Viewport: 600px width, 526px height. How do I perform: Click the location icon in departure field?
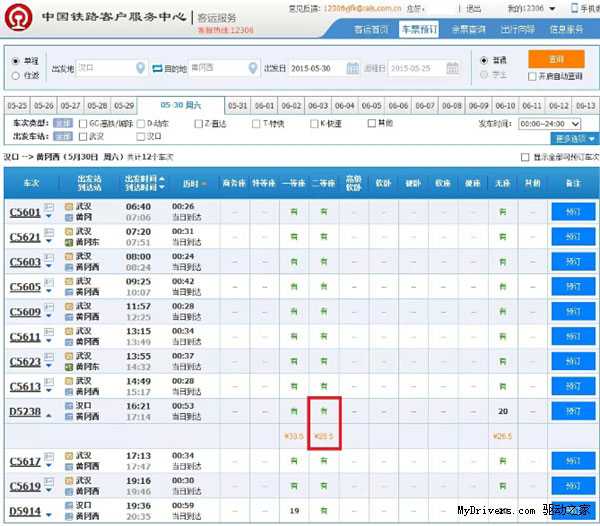point(140,68)
